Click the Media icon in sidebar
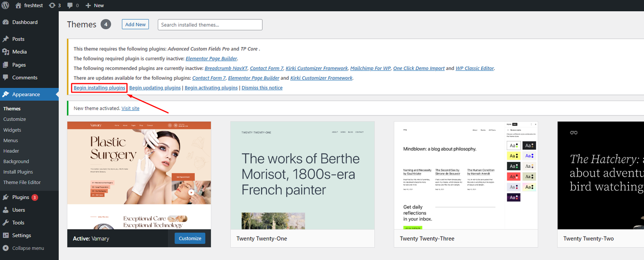The height and width of the screenshot is (260, 644). tap(6, 52)
